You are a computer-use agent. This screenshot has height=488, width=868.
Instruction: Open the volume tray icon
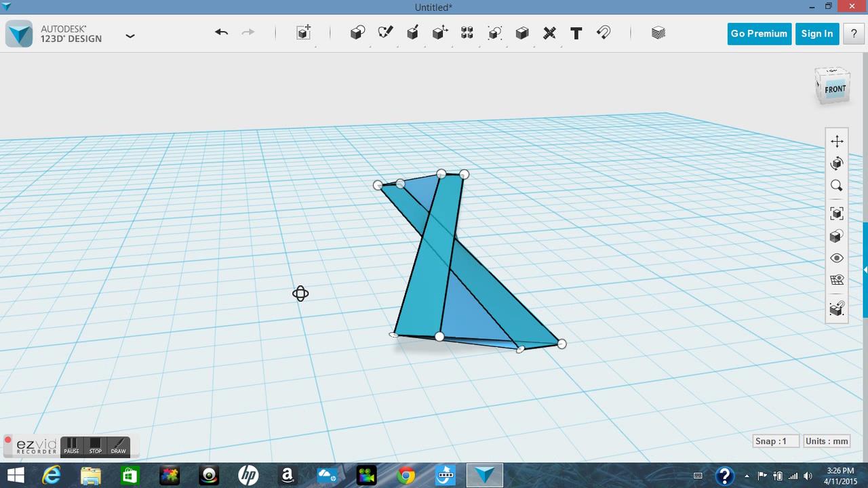808,476
